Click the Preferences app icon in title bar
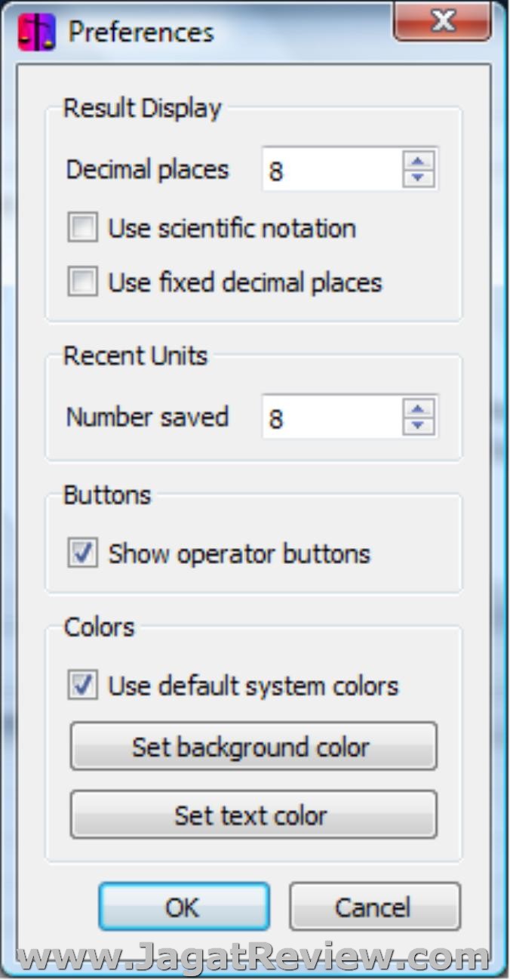The height and width of the screenshot is (980, 510). [36, 32]
